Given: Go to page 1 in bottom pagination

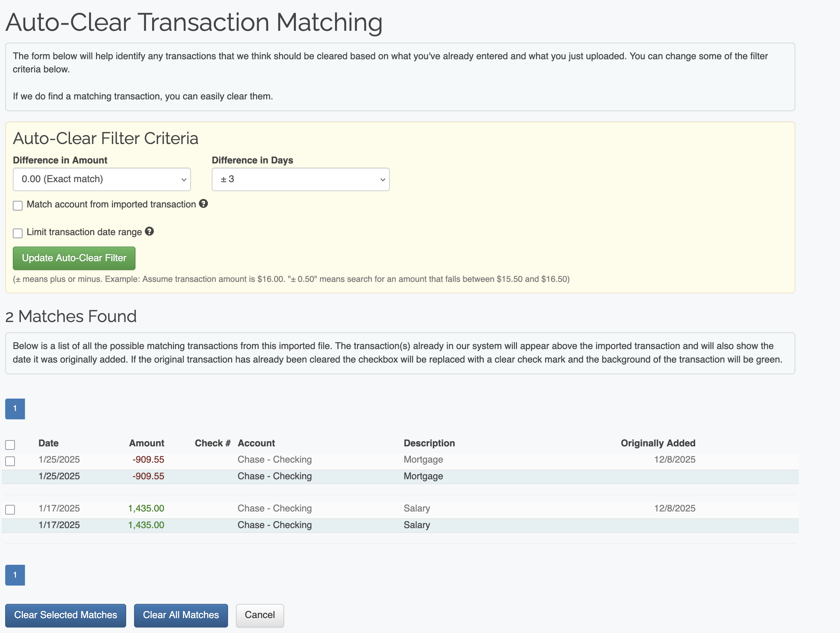Looking at the screenshot, I should coord(15,575).
